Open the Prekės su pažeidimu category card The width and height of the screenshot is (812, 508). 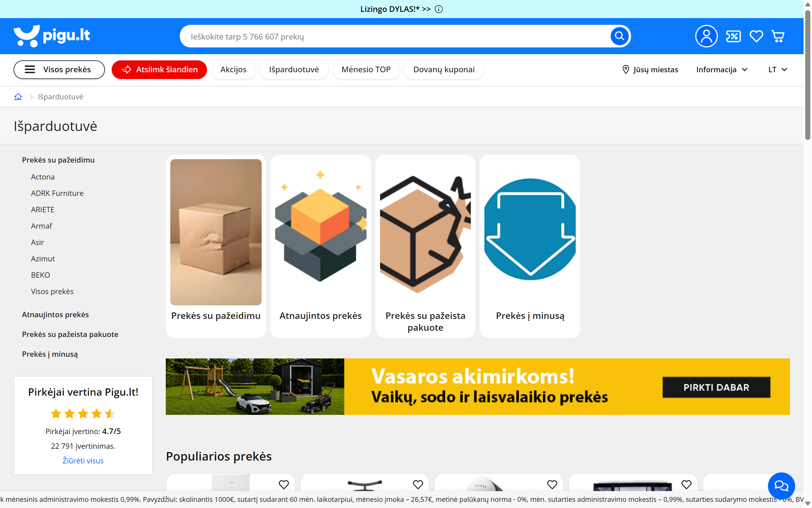pyautogui.click(x=216, y=246)
